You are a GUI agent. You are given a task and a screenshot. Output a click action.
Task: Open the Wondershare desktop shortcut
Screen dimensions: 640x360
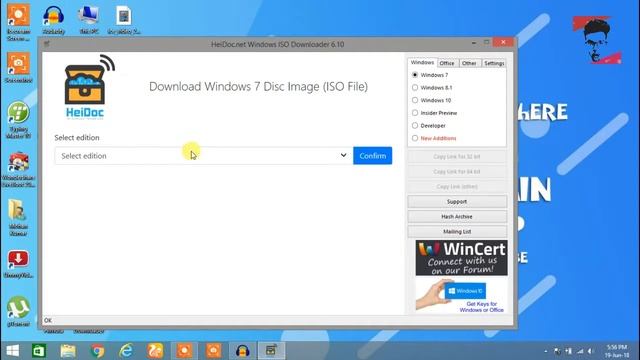tap(18, 169)
